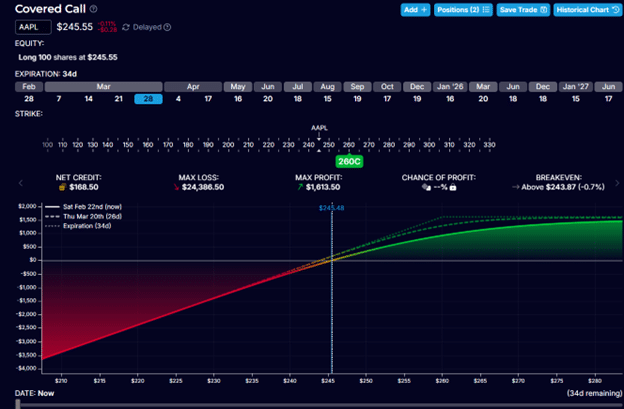The image size is (624, 409).
Task: Open the Historical Chart
Action: pyautogui.click(x=586, y=10)
